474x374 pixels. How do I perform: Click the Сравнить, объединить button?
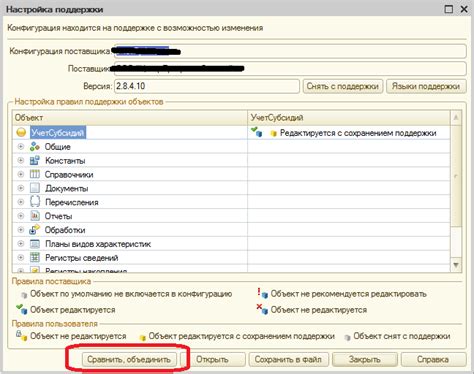[129, 359]
